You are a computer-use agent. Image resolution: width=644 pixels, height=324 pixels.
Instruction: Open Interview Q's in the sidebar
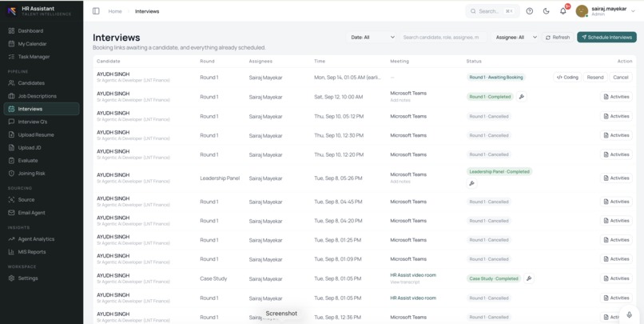point(40,122)
